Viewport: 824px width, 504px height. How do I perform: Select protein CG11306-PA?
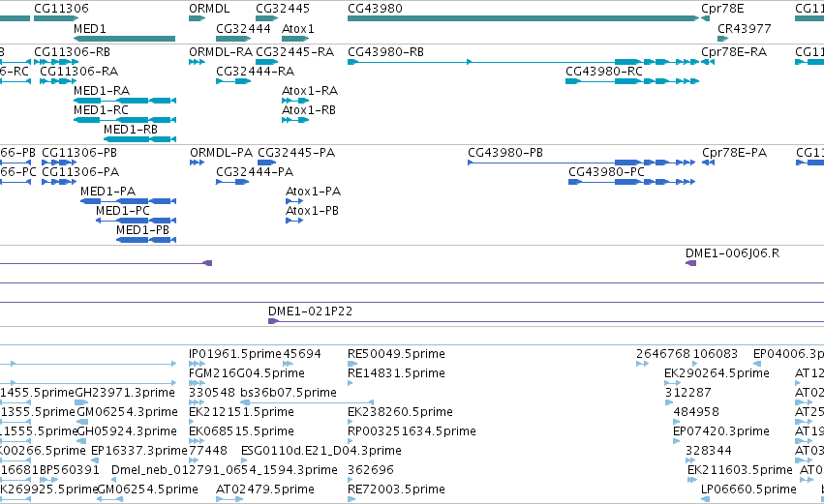(x=59, y=182)
